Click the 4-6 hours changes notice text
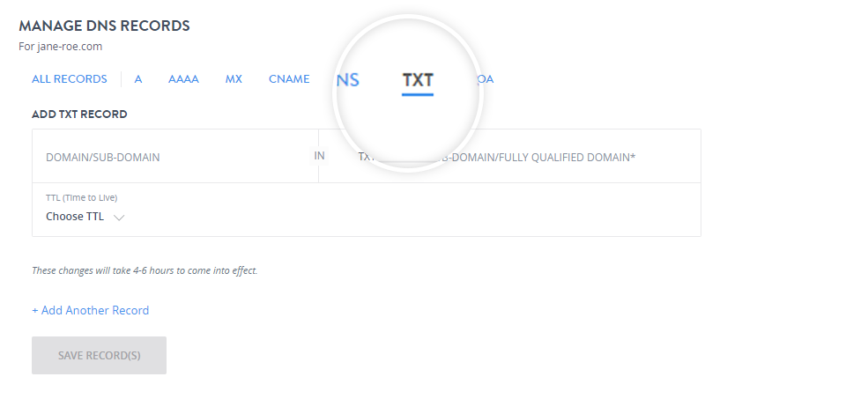Image resolution: width=868 pixels, height=399 pixels. 145,270
